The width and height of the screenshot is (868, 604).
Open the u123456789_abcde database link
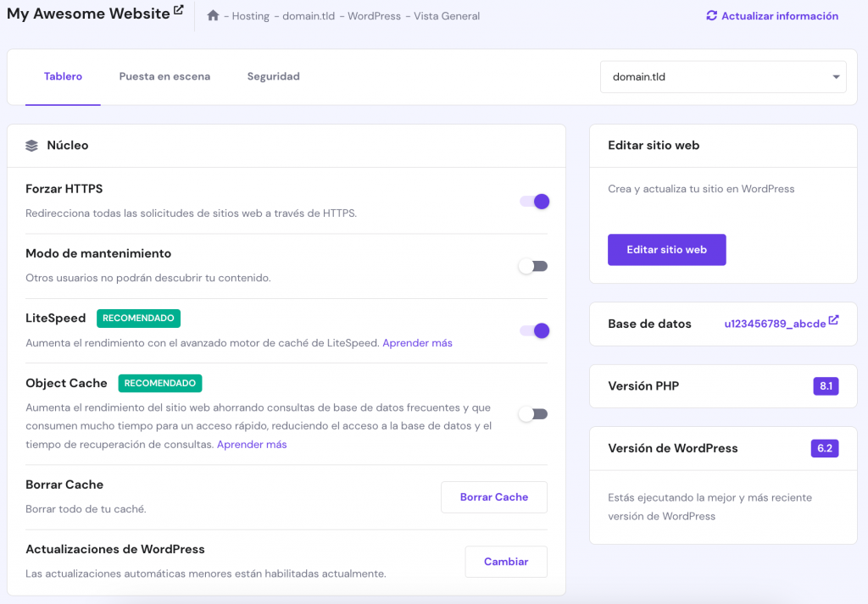(775, 324)
